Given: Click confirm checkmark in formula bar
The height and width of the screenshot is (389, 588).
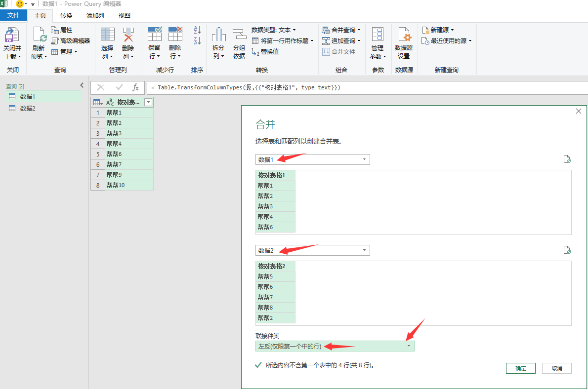Looking at the screenshot, I should pyautogui.click(x=119, y=87).
